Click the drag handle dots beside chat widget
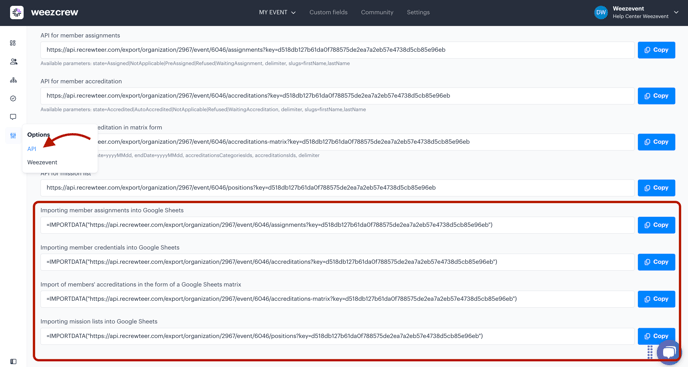Viewport: 688px width, 367px height. (650, 352)
